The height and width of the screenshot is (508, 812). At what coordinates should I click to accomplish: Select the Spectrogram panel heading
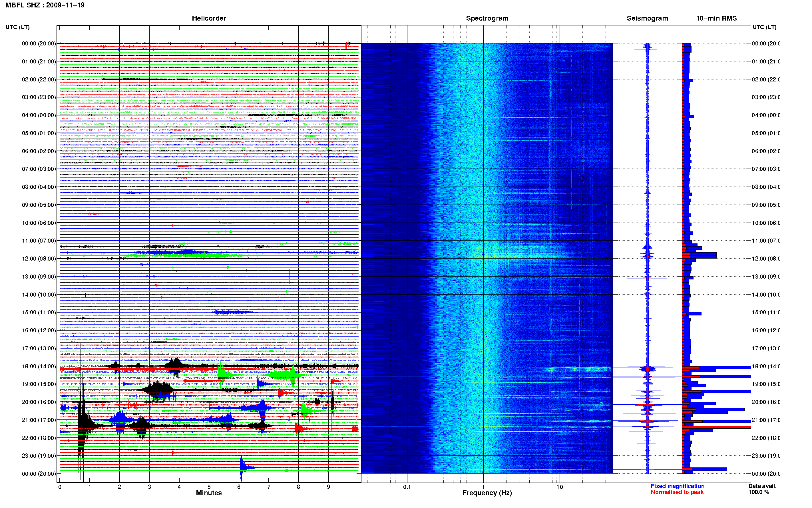pos(487,19)
